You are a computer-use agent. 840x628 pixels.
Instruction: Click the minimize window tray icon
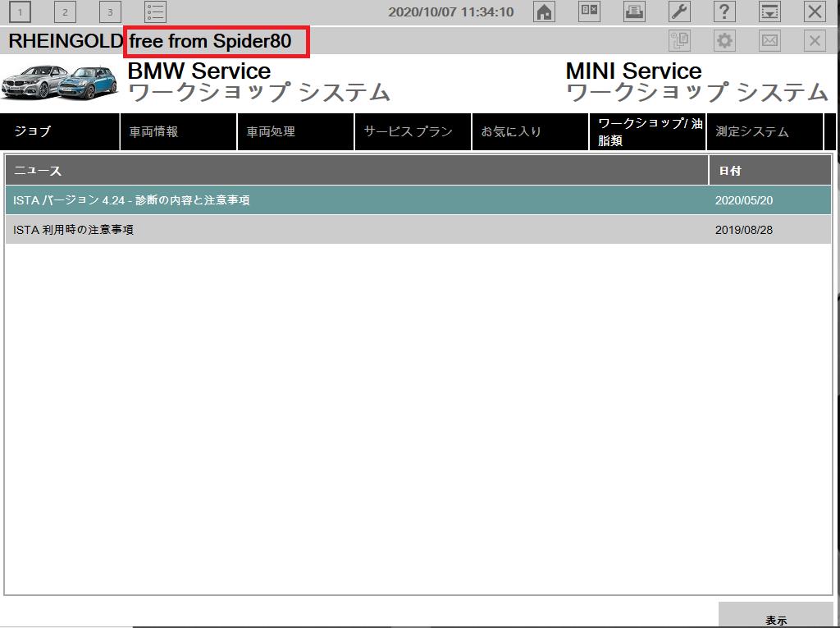click(x=769, y=11)
